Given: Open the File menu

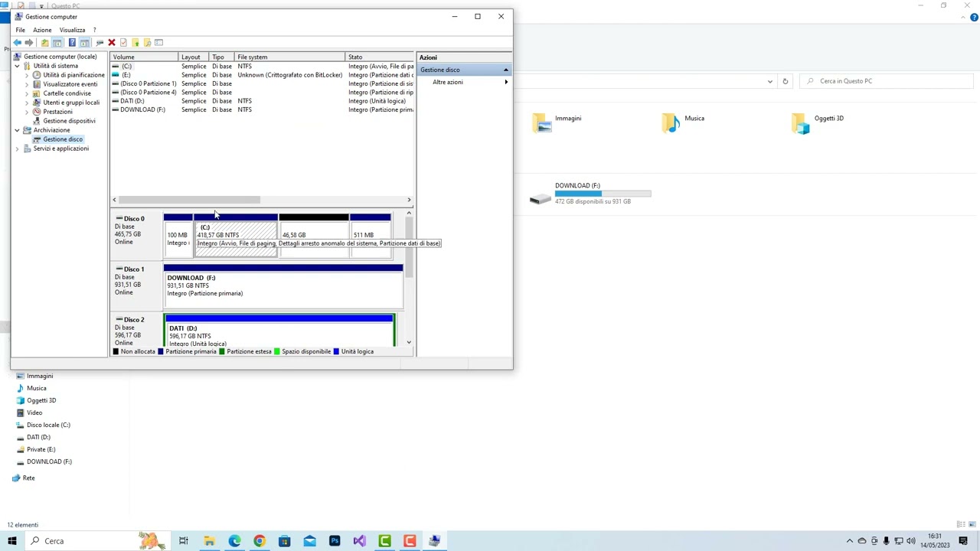Looking at the screenshot, I should (x=21, y=30).
